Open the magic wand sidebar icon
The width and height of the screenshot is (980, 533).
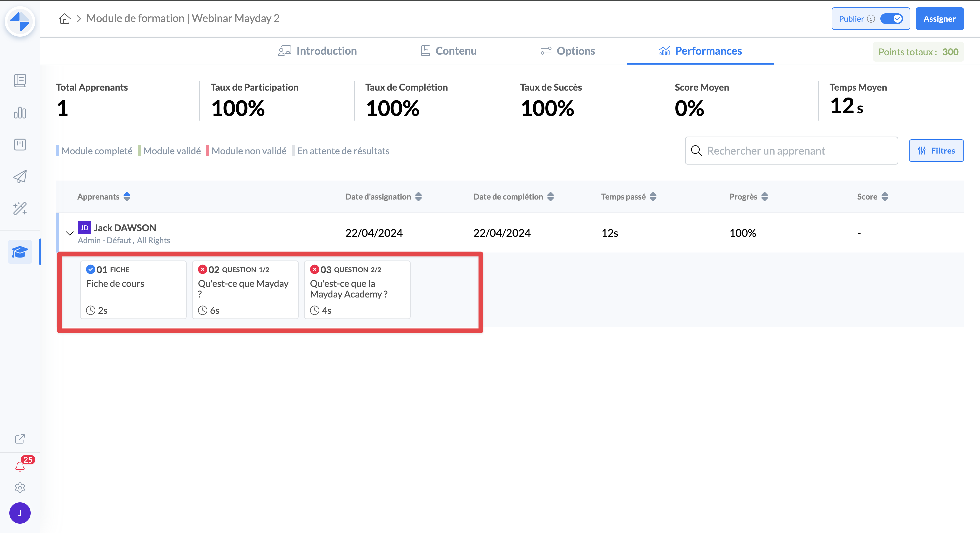click(20, 208)
